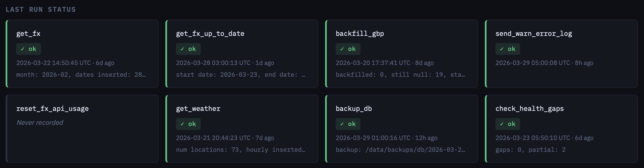Select the backfill_gbp card title

click(x=360, y=34)
